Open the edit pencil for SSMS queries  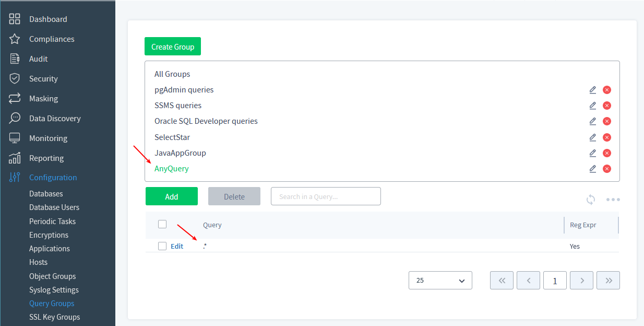pos(592,105)
